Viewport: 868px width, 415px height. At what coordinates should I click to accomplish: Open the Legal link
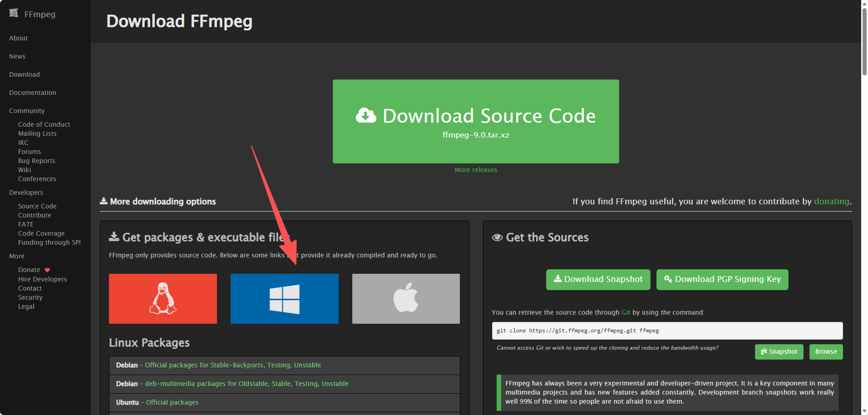pos(26,306)
